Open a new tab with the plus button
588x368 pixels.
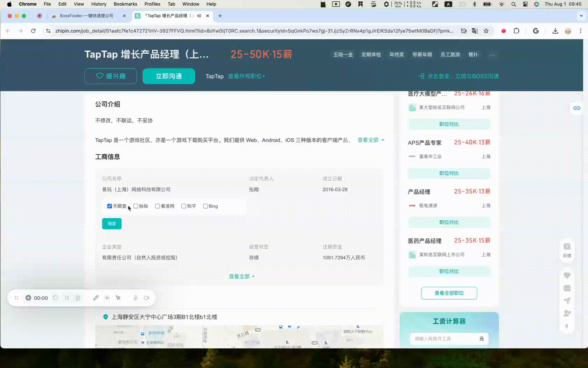click(x=220, y=16)
